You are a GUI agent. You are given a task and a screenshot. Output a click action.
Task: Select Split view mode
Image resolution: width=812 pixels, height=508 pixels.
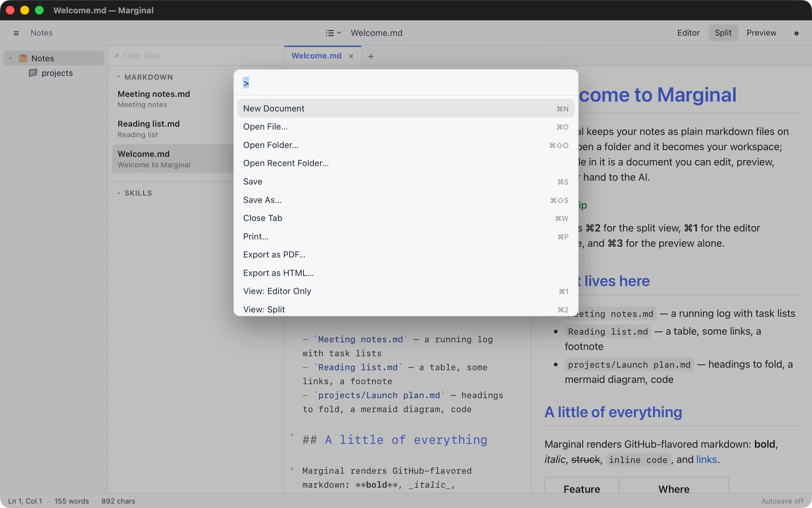[723, 33]
